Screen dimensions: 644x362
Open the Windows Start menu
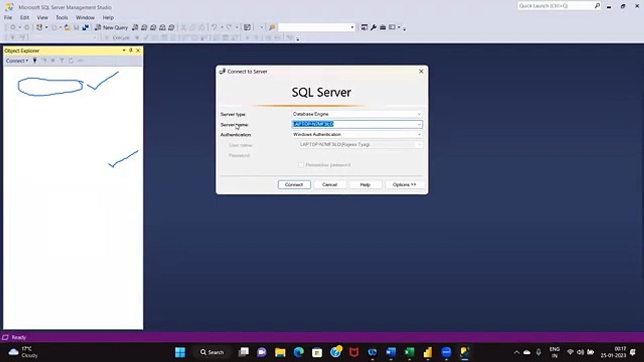pyautogui.click(x=180, y=352)
